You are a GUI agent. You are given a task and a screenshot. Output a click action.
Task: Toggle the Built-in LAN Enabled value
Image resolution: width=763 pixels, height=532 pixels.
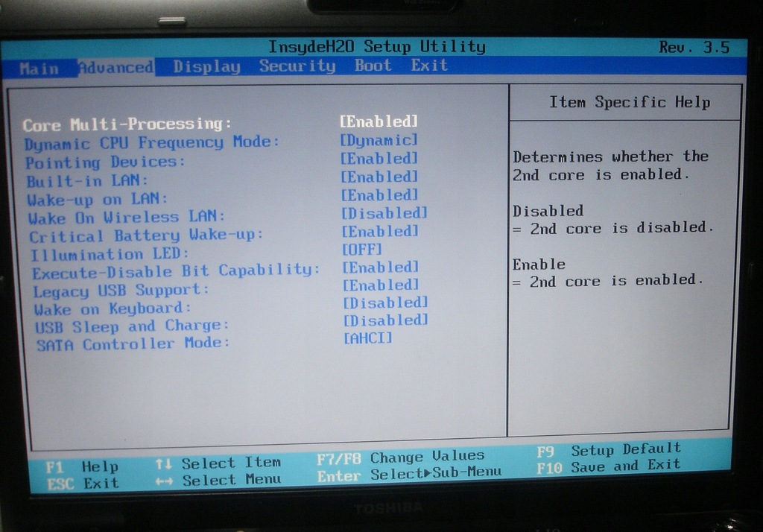[379, 177]
